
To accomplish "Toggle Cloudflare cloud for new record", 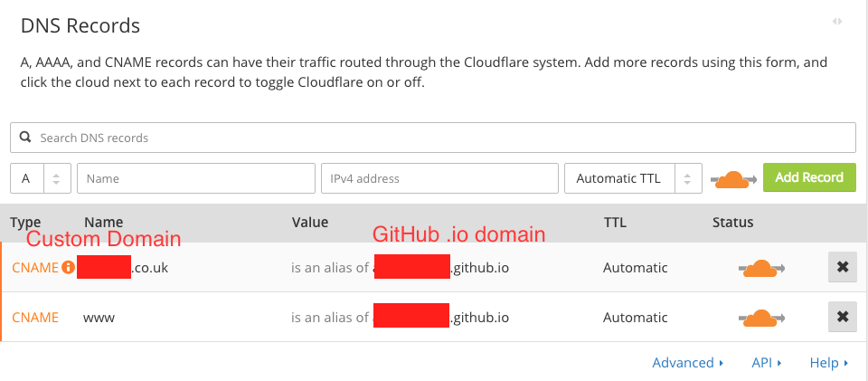I will pyautogui.click(x=733, y=179).
